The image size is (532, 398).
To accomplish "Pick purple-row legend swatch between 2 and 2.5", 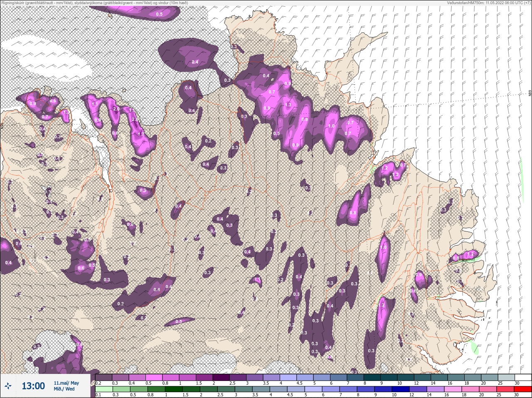I will pos(221,377).
